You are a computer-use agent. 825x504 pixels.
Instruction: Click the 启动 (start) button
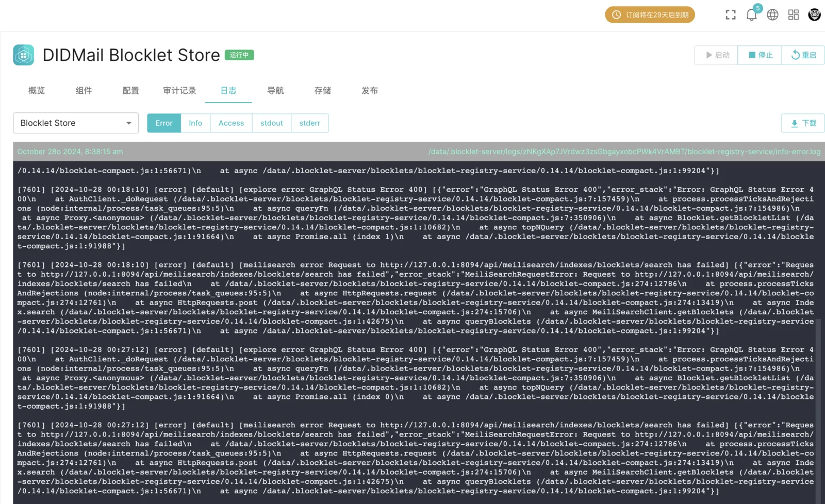point(716,55)
